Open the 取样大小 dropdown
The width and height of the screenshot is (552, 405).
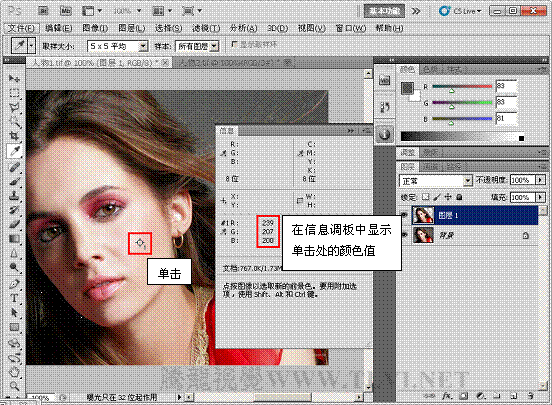pyautogui.click(x=117, y=46)
